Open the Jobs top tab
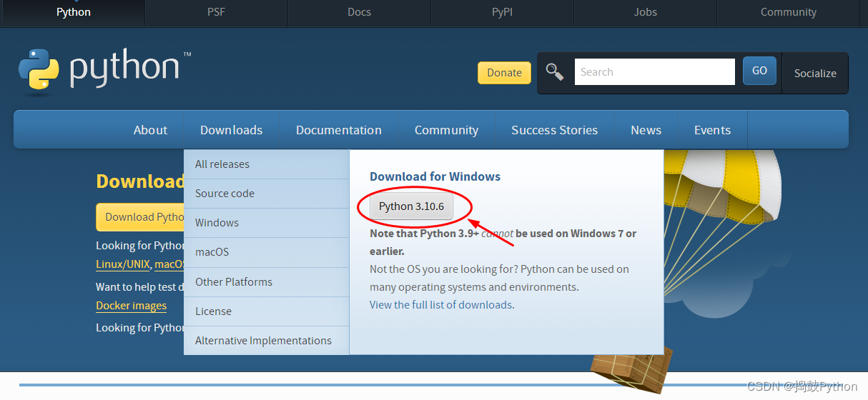Viewport: 868px width, 400px height. [645, 12]
